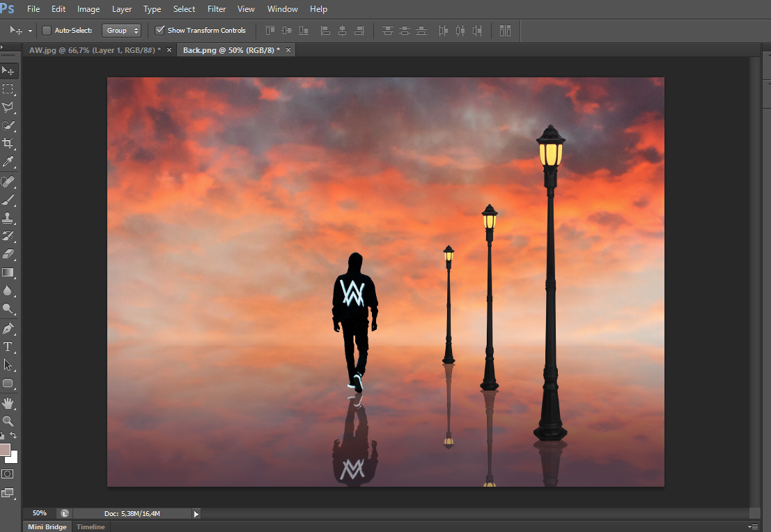Open the Group auto-select dropdown
This screenshot has width=771, height=532.
coord(121,31)
